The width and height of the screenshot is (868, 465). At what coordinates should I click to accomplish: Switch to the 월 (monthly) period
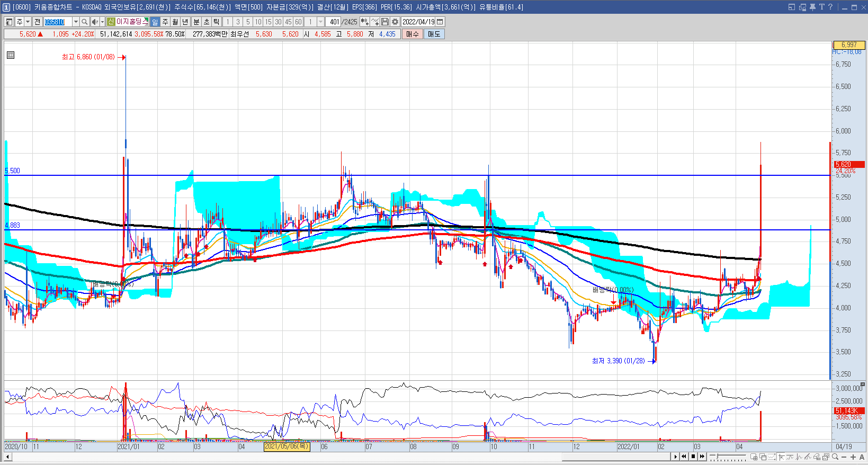175,22
